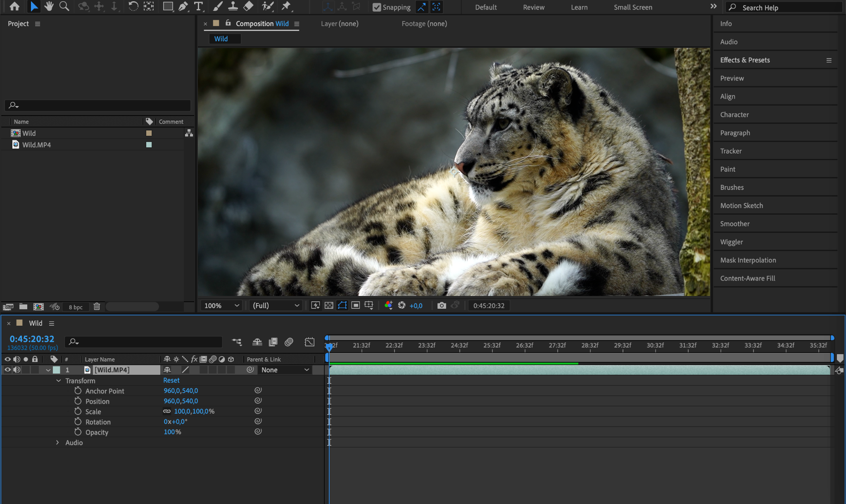Viewport: 846px width, 504px height.
Task: Hide the Wild.MP4 layer video
Action: coord(7,370)
